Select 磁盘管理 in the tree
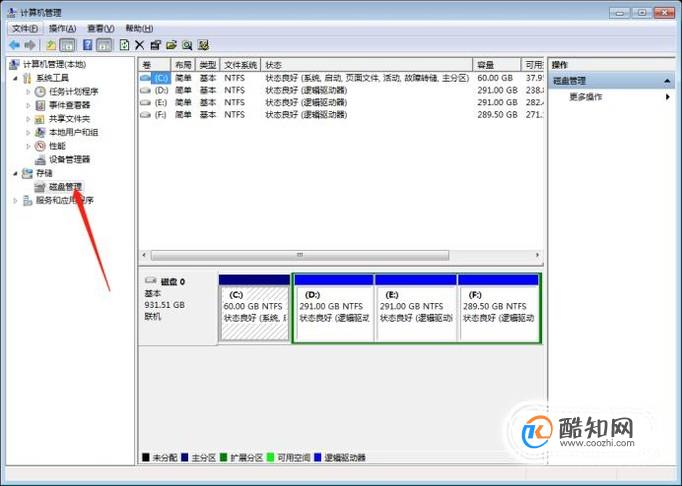This screenshot has width=682, height=486. pyautogui.click(x=65, y=187)
